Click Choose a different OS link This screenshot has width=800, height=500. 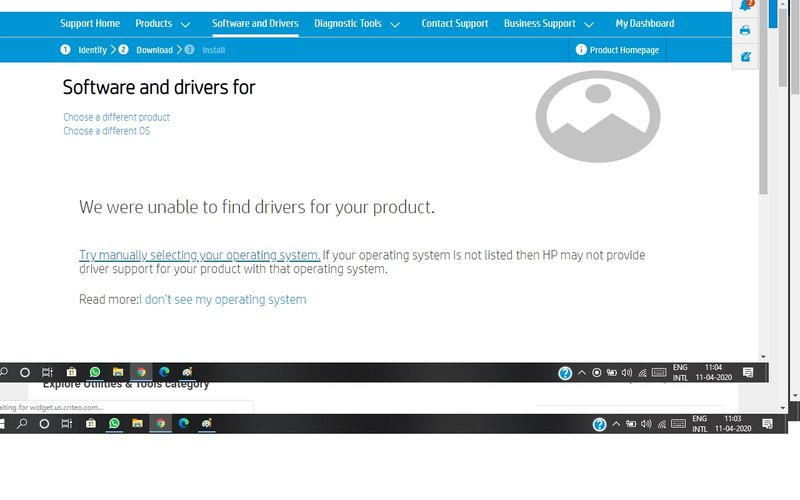click(x=107, y=131)
